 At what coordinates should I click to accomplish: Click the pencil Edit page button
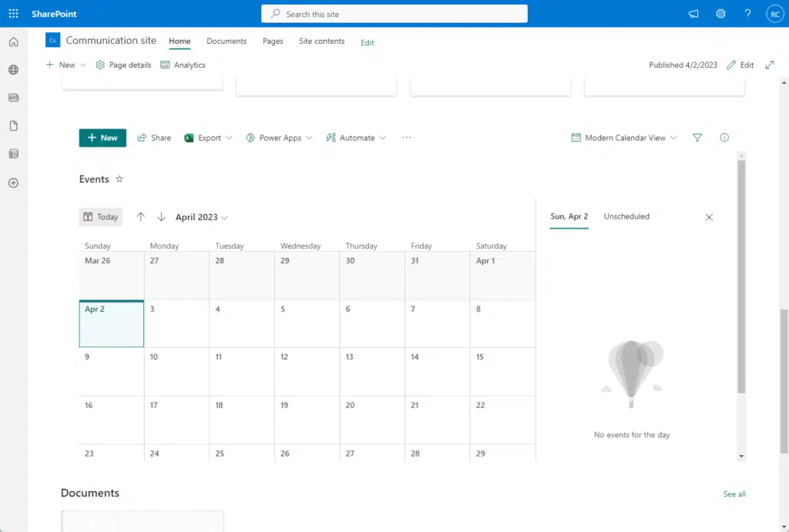[740, 65]
